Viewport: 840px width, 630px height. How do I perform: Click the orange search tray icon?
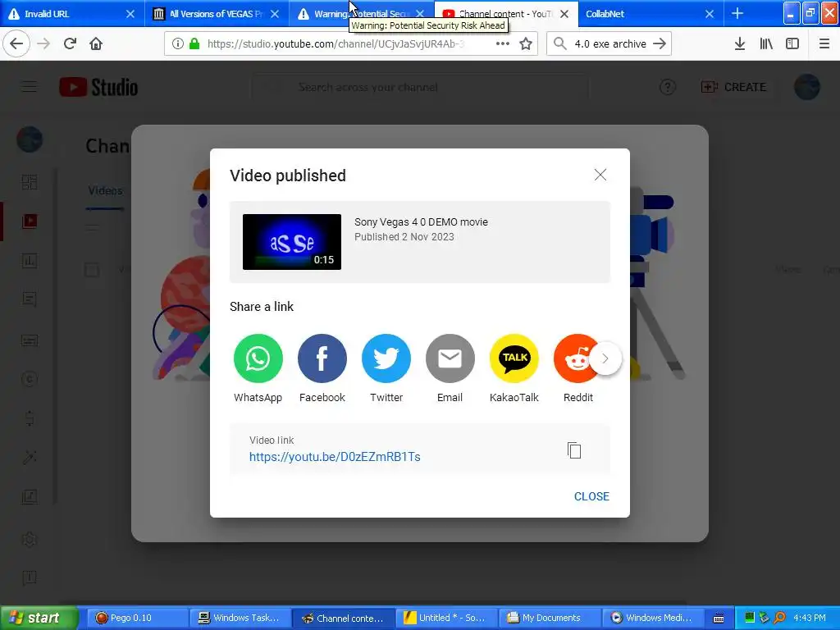tap(779, 618)
